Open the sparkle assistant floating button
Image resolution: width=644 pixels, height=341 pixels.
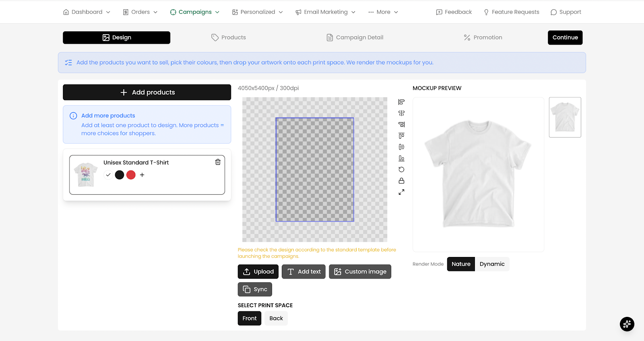(627, 324)
